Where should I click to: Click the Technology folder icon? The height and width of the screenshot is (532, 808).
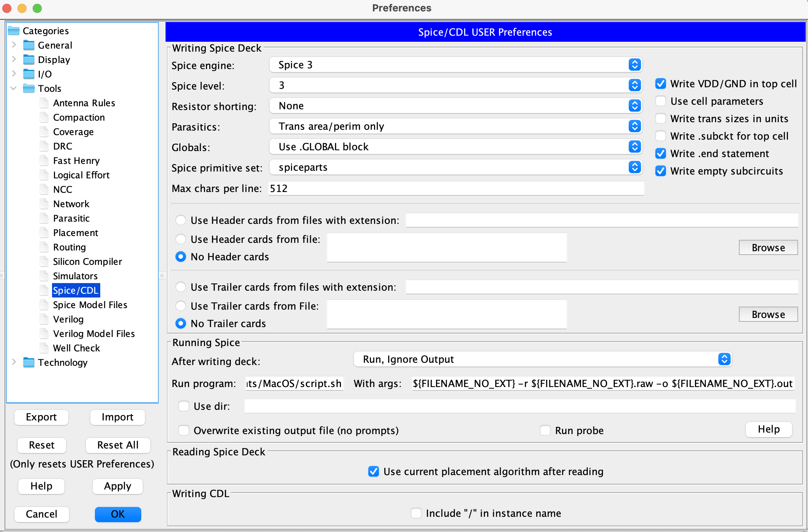tap(29, 362)
